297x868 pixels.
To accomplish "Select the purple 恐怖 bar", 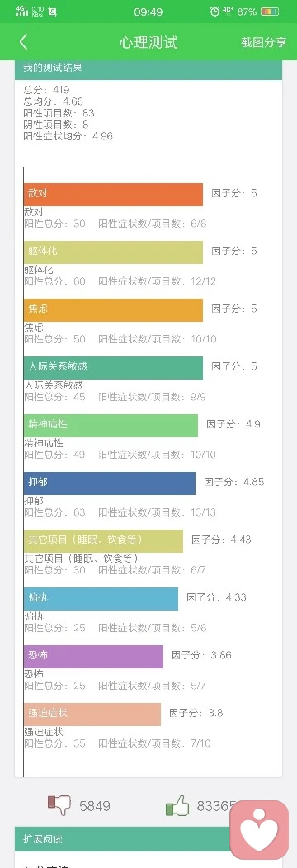I will tap(93, 656).
